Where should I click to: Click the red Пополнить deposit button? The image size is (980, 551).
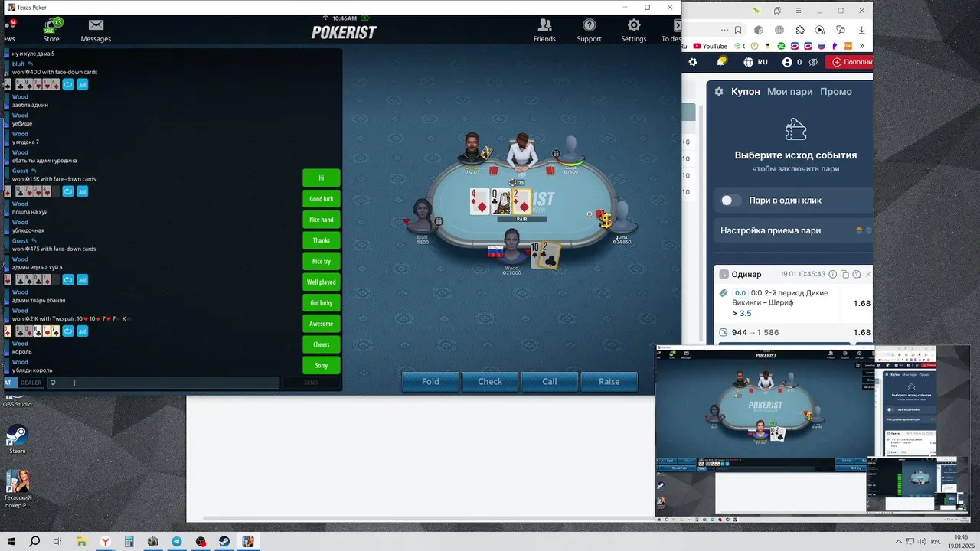(x=849, y=62)
